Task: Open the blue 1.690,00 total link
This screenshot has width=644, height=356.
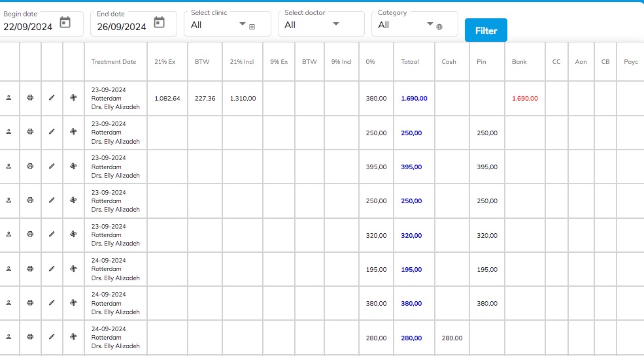Action: [x=414, y=99]
